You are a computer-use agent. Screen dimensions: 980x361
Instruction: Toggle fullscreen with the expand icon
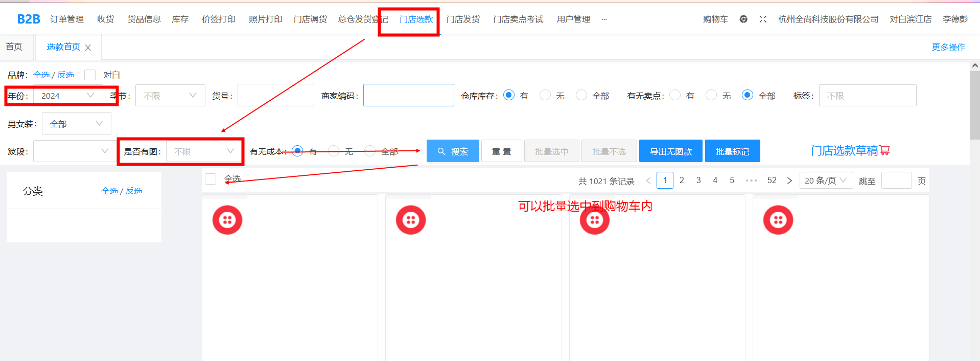click(x=763, y=19)
